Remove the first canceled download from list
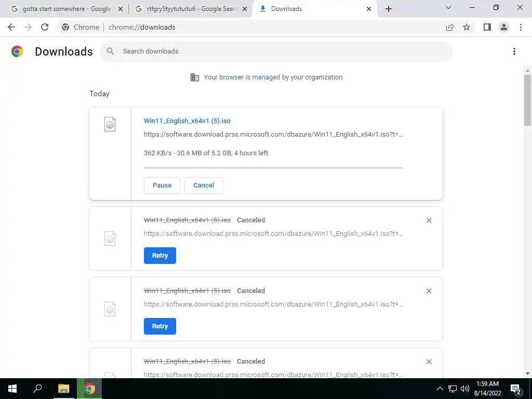This screenshot has width=532, height=399. [429, 220]
